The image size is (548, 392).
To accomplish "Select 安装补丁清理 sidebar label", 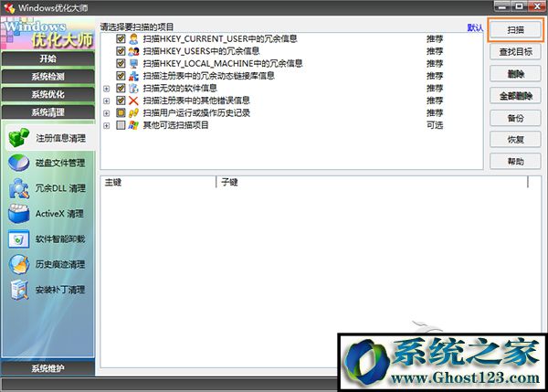I will (x=60, y=290).
